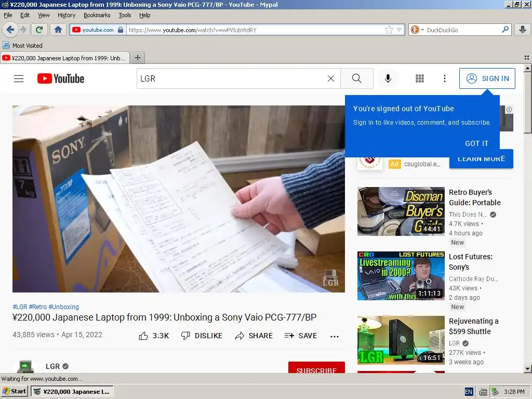532x399 pixels.
Task: Click the padlock site security icon
Action: pos(121,30)
